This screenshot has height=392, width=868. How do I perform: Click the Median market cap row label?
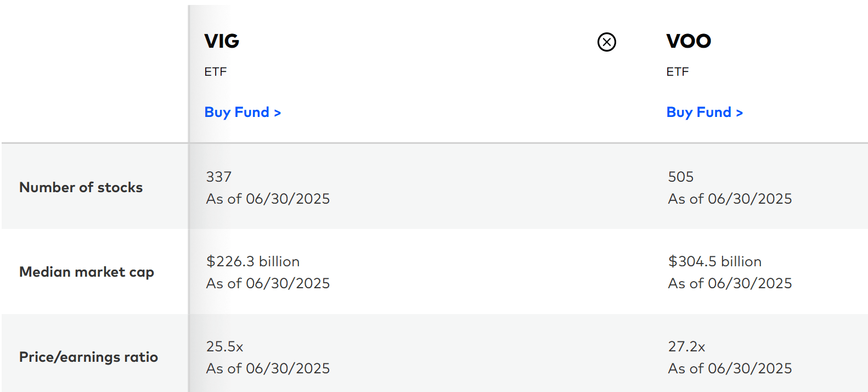[x=87, y=272]
